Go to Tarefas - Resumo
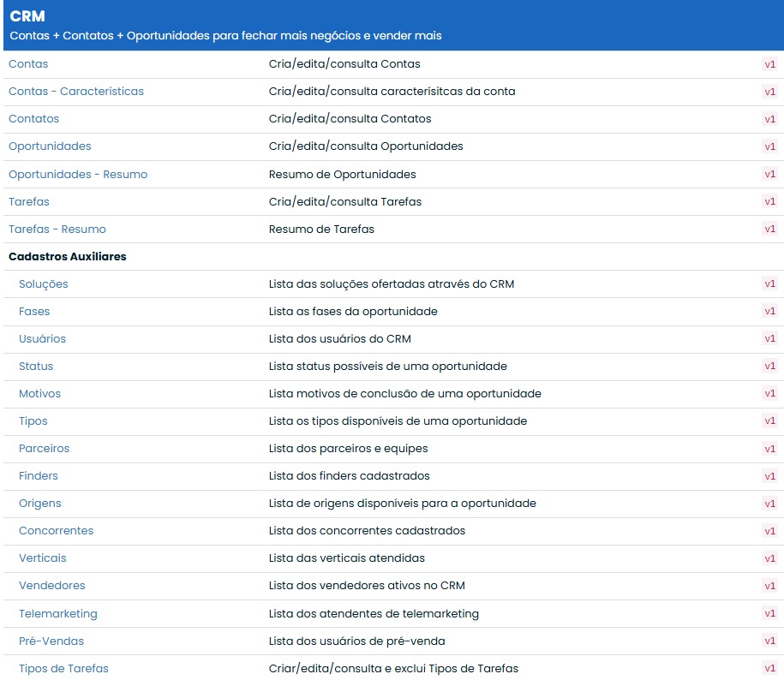Viewport: 784px width, 680px height. pyautogui.click(x=57, y=230)
